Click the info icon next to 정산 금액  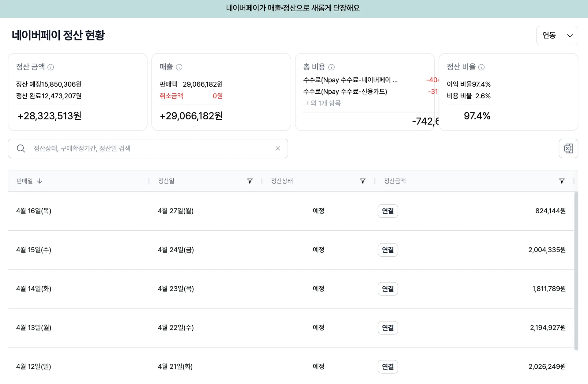pos(51,67)
